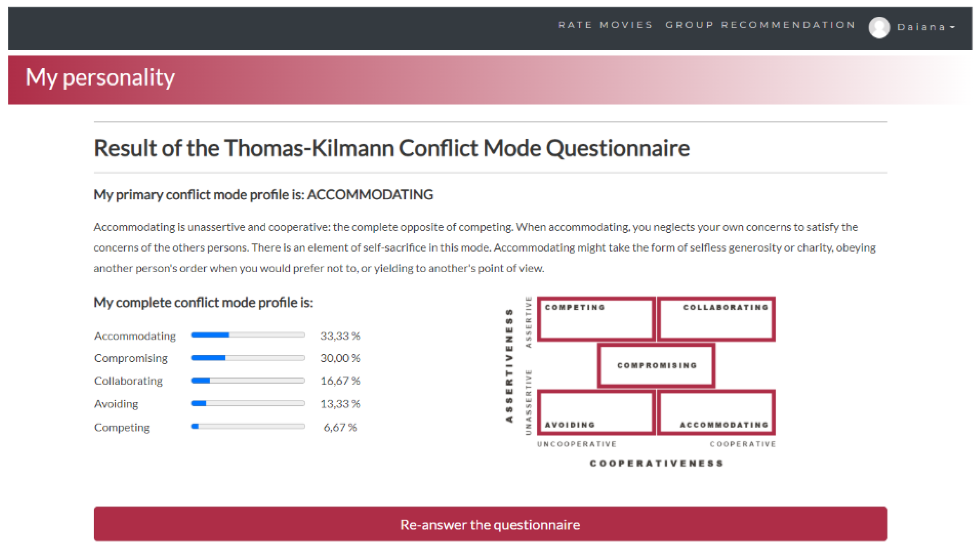The width and height of the screenshot is (980, 548).
Task: Click the Accommodating progress bar
Action: tap(248, 335)
